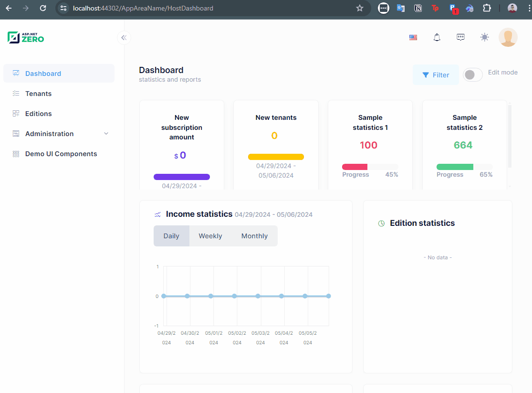Open the Notion extension icon
Viewport: 532px width, 393px height.
click(x=418, y=8)
